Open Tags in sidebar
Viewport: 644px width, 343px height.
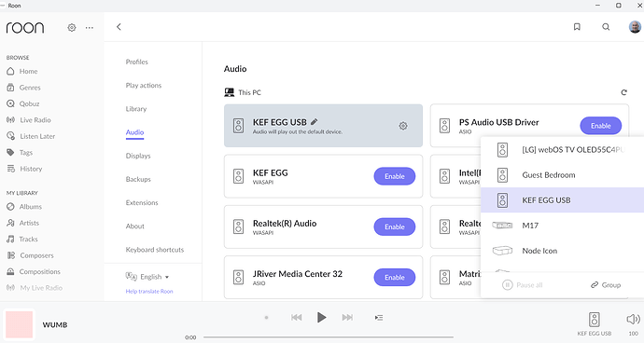point(20,153)
